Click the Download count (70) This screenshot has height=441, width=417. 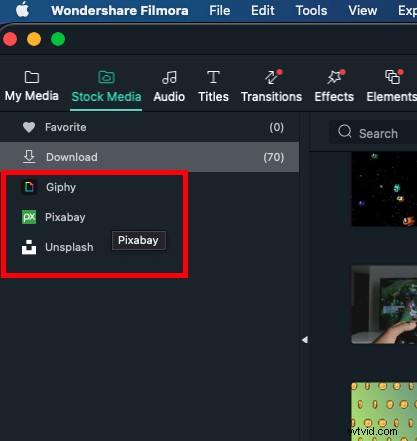[x=274, y=157]
